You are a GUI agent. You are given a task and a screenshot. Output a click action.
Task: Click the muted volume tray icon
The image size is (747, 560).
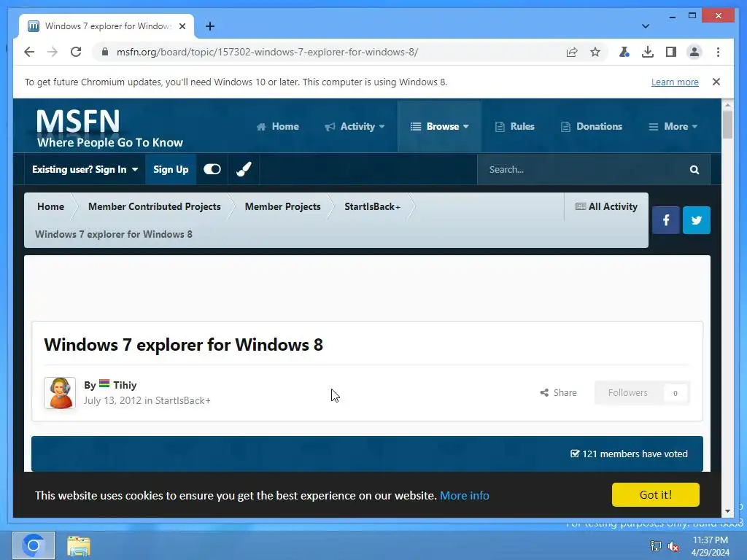click(673, 546)
